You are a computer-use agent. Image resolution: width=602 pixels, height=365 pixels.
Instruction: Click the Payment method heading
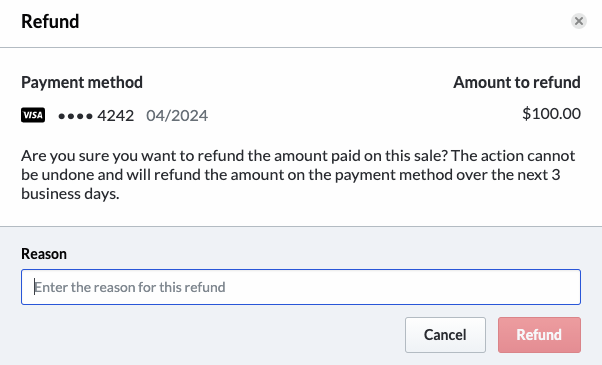point(82,83)
